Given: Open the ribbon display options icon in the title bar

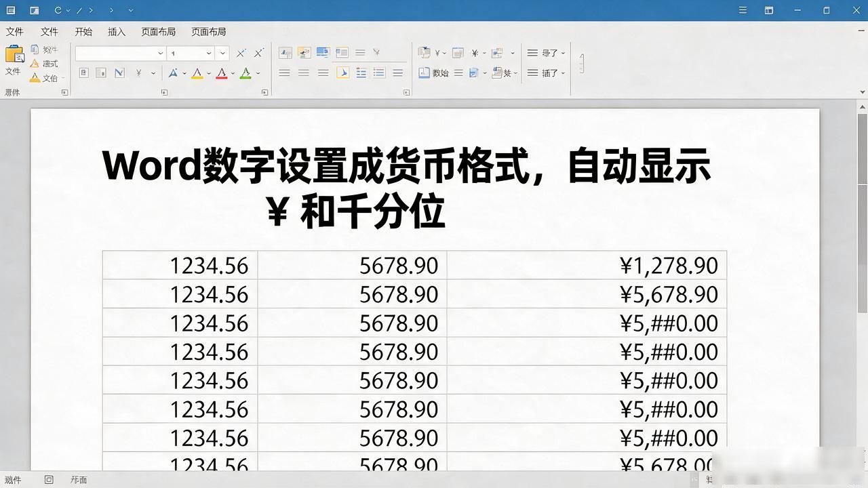Looking at the screenshot, I should point(768,10).
